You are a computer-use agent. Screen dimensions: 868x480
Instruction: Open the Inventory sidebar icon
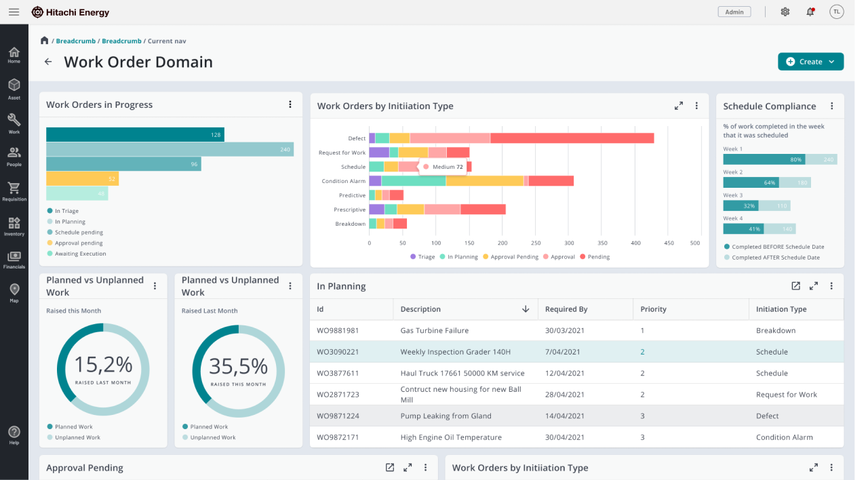(x=14, y=225)
